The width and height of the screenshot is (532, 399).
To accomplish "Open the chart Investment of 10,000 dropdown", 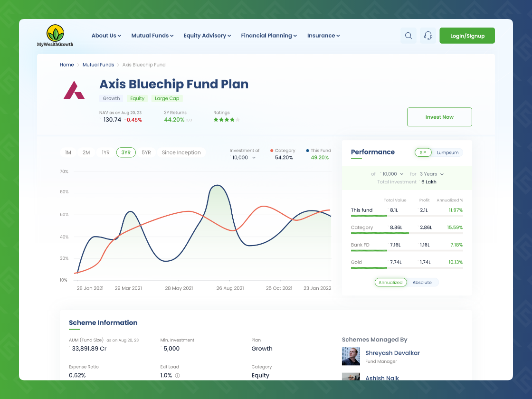I will click(243, 157).
